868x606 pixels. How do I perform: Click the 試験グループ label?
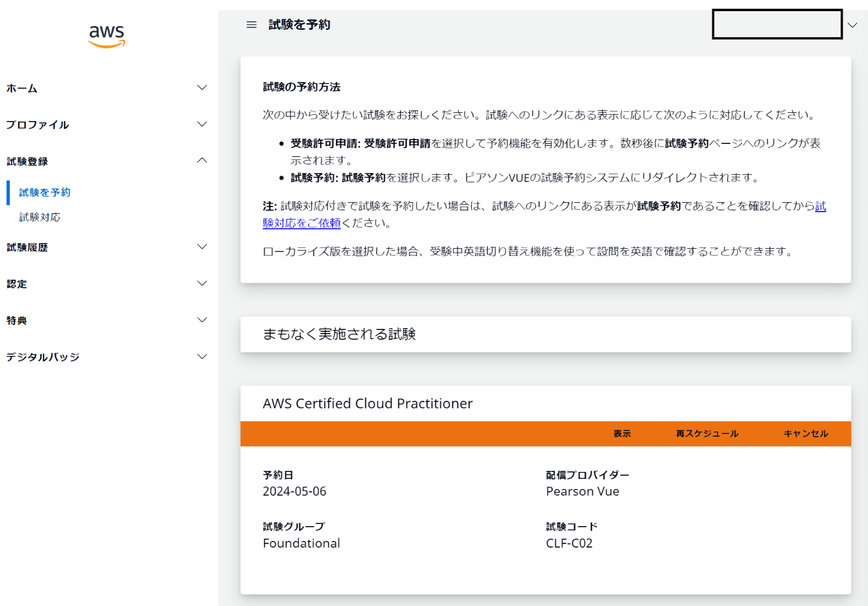[294, 527]
